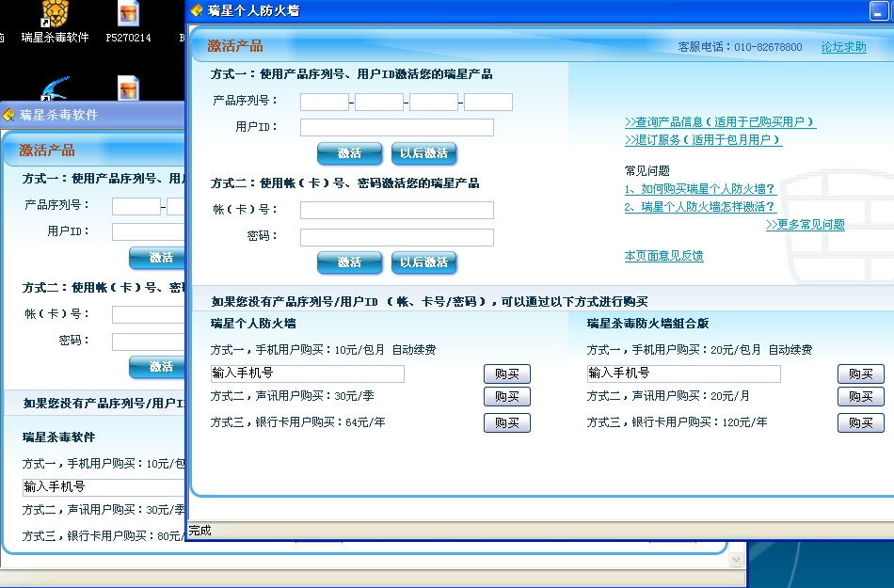Click 购买 for 20元/包月 combo mobile plan
The image size is (894, 588).
860,373
